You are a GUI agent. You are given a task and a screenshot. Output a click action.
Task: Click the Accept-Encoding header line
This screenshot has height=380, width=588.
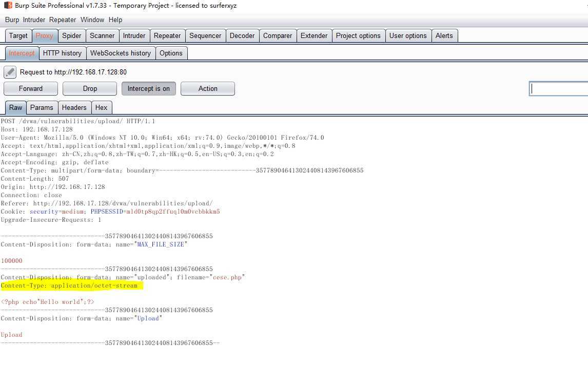(55, 163)
